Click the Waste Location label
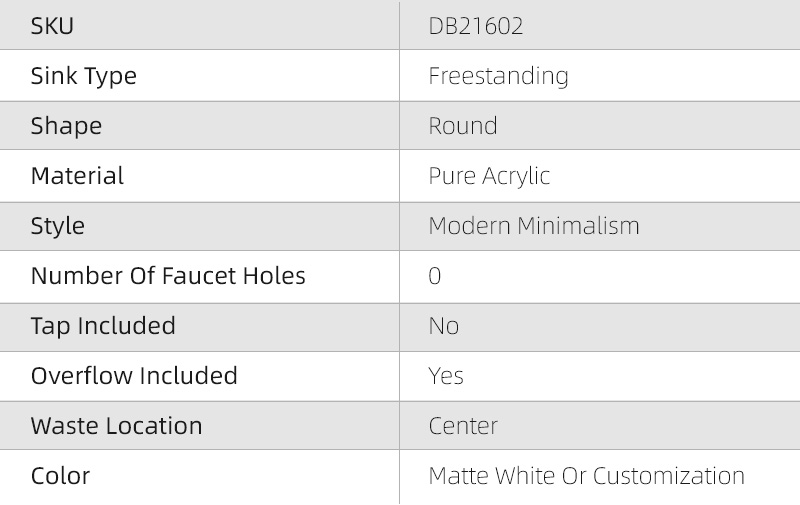Viewport: 800px width, 505px height. pyautogui.click(x=116, y=426)
